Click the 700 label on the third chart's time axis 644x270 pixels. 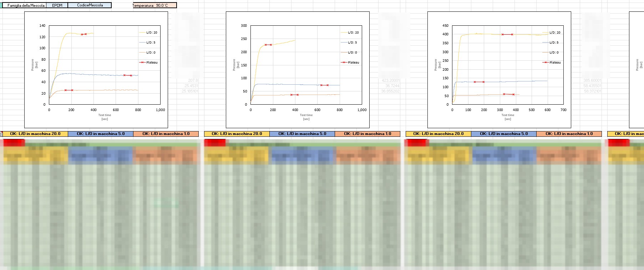(x=563, y=110)
